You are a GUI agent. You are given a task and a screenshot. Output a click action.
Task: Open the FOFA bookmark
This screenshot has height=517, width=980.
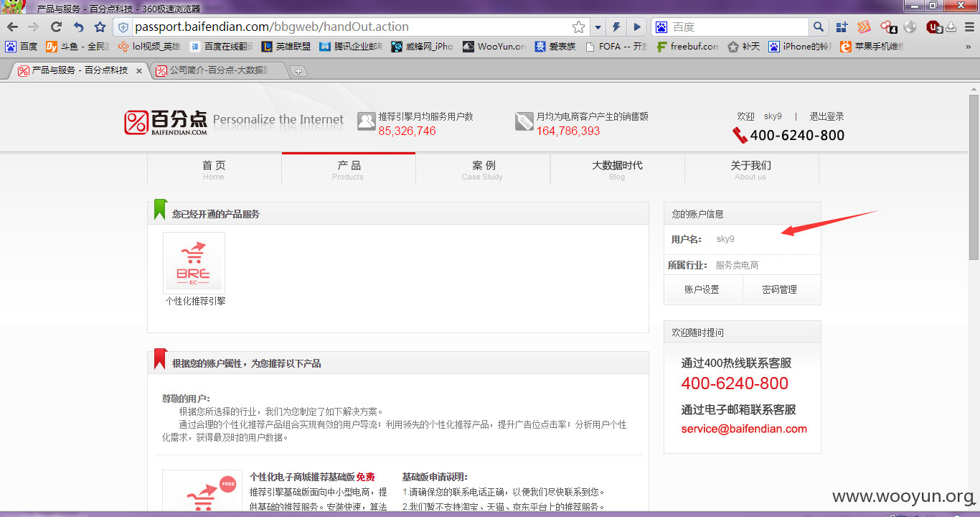click(616, 47)
